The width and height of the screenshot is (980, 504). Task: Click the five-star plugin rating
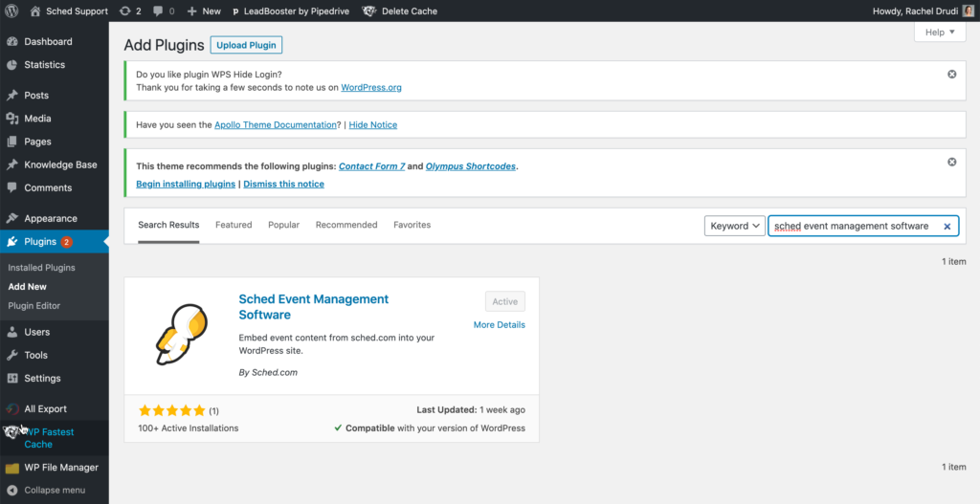[x=172, y=410]
